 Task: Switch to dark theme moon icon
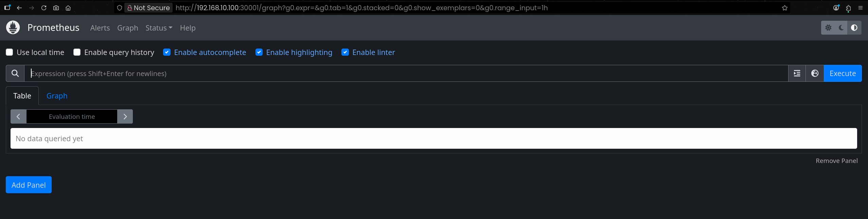pyautogui.click(x=841, y=28)
